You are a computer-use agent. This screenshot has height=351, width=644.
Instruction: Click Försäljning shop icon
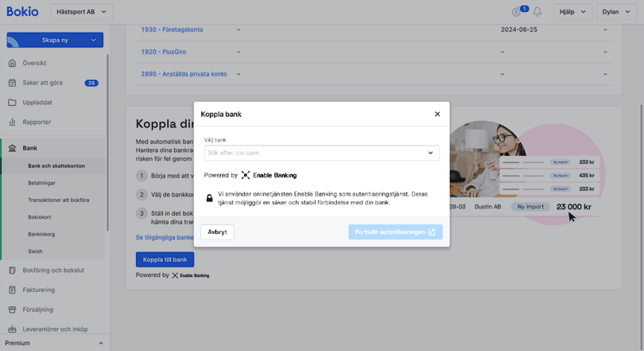(x=12, y=310)
